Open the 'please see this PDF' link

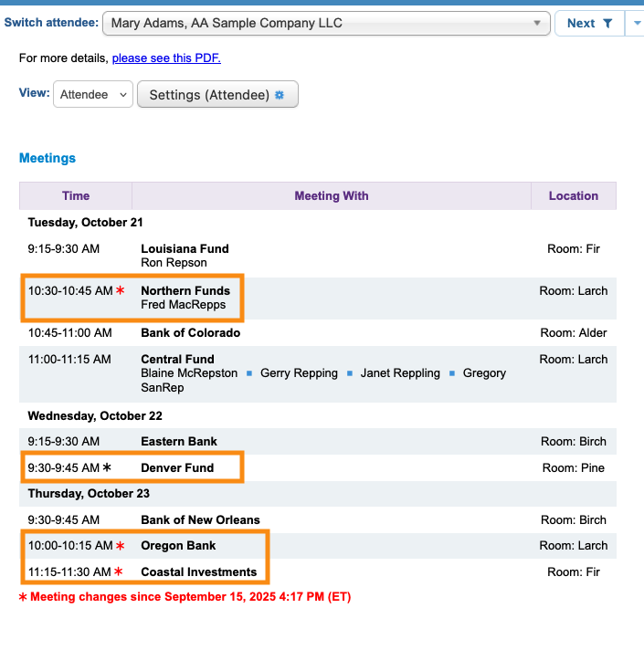[x=166, y=58]
